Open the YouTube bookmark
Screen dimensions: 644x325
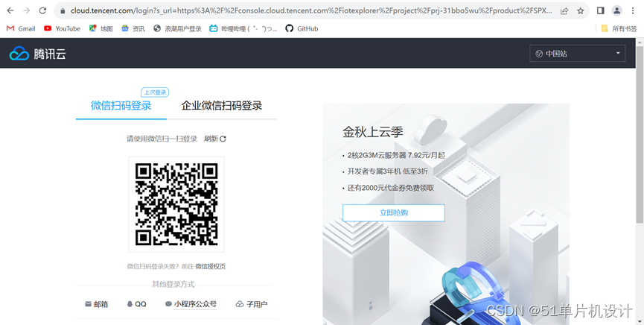tap(62, 29)
